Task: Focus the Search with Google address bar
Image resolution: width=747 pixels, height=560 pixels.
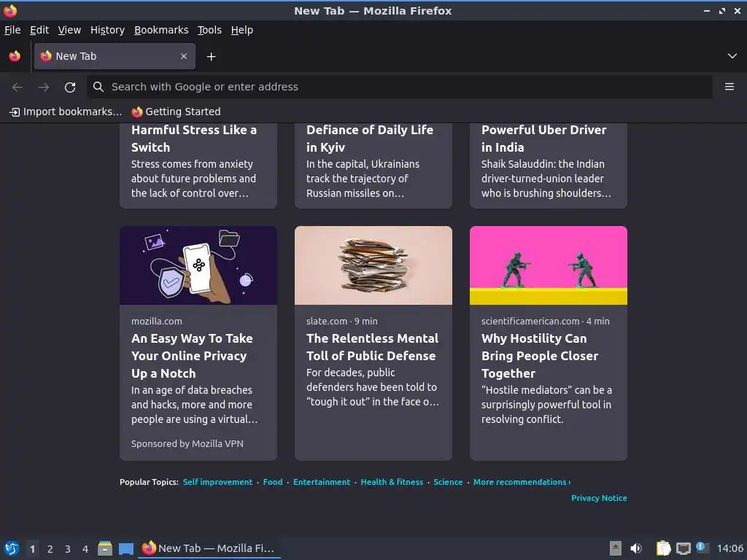Action: (x=399, y=87)
